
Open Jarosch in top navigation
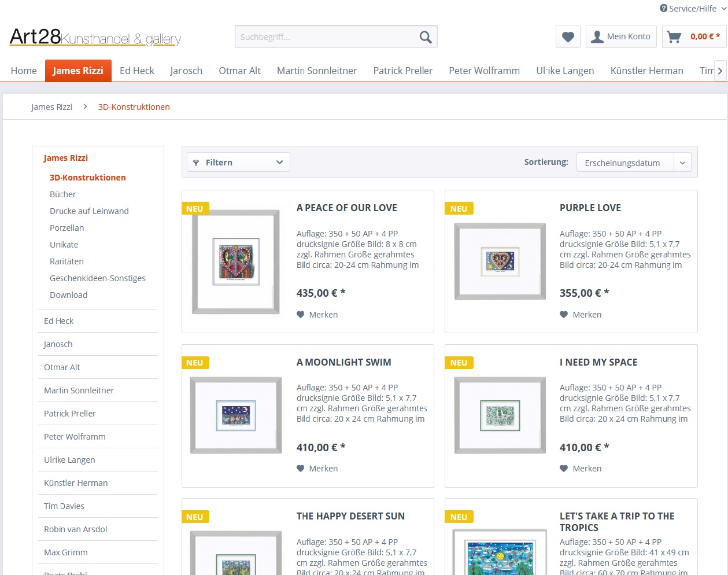(x=186, y=71)
